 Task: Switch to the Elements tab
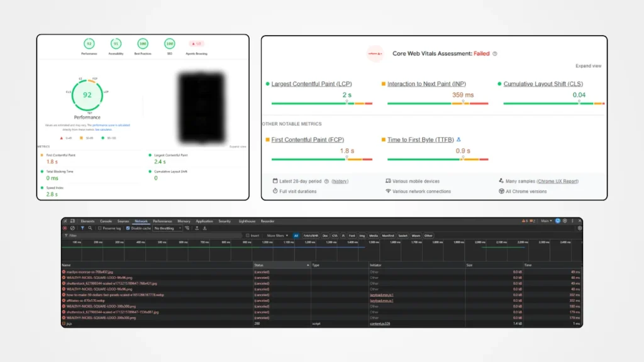pyautogui.click(x=87, y=221)
